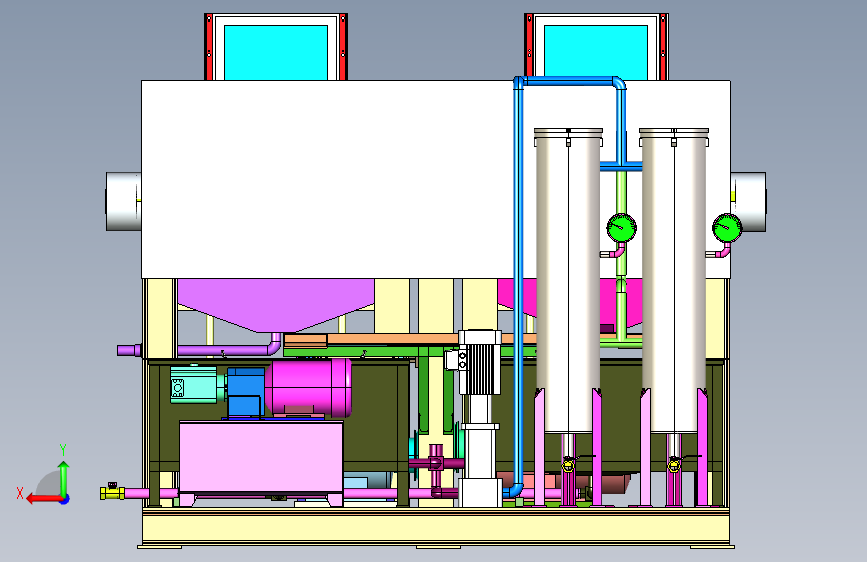Select the purple pipe stub protruding on the left

click(x=129, y=350)
